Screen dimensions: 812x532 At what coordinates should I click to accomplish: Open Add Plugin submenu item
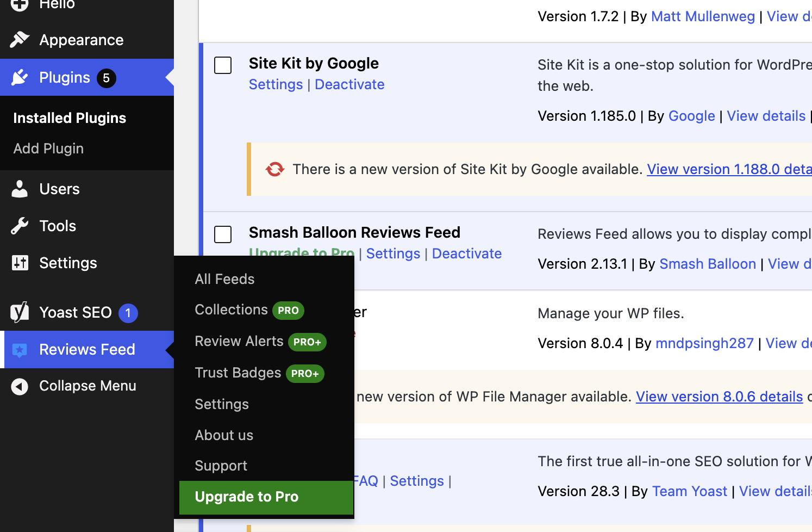pyautogui.click(x=48, y=149)
